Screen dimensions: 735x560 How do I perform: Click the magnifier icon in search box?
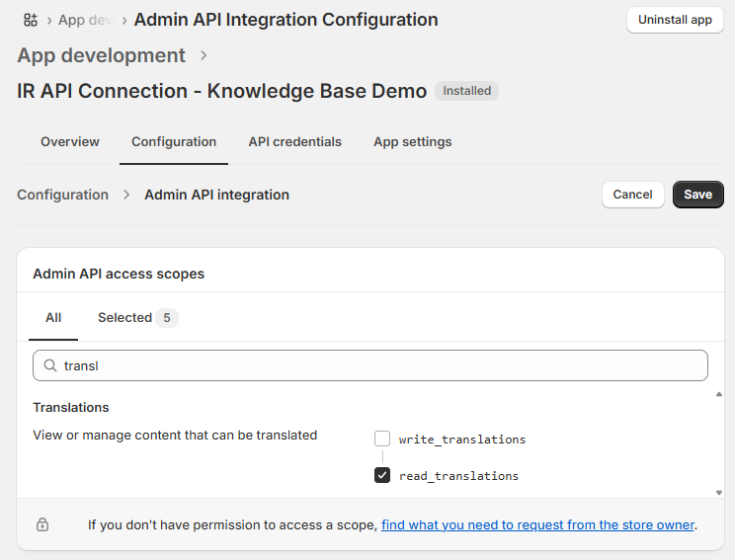49,365
